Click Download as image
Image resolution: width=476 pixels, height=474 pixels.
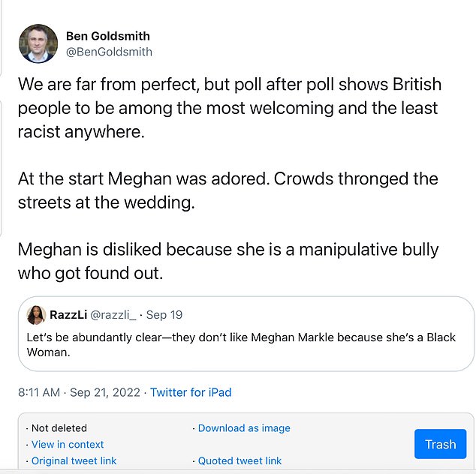coord(244,428)
